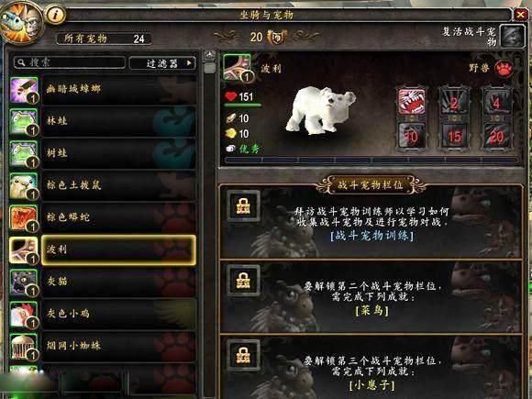Select the bite ability icon for 波利
Image resolution: width=532 pixels, height=399 pixels.
411,102
